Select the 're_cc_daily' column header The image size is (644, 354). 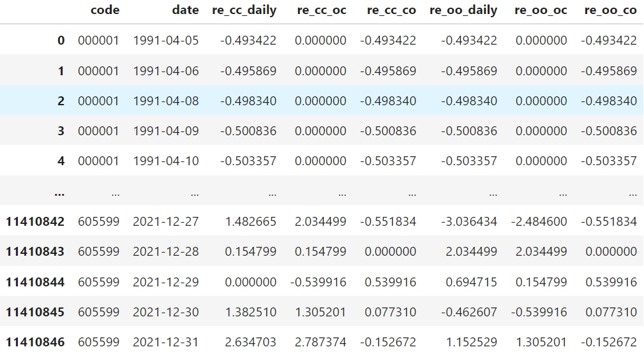click(244, 11)
